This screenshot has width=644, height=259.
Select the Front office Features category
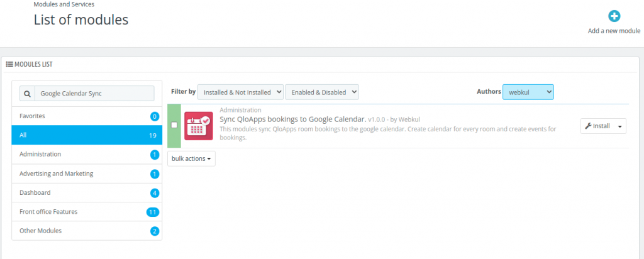pyautogui.click(x=87, y=212)
